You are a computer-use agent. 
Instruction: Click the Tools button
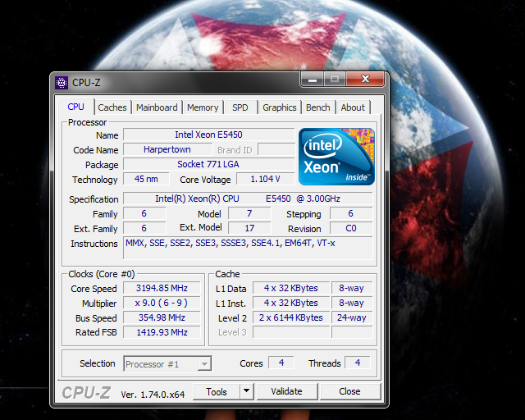coord(217,391)
